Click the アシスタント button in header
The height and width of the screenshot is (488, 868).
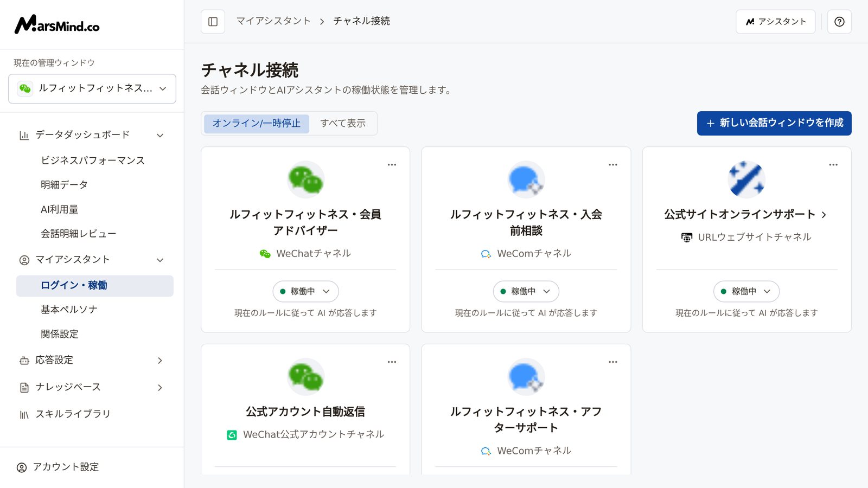(x=775, y=22)
